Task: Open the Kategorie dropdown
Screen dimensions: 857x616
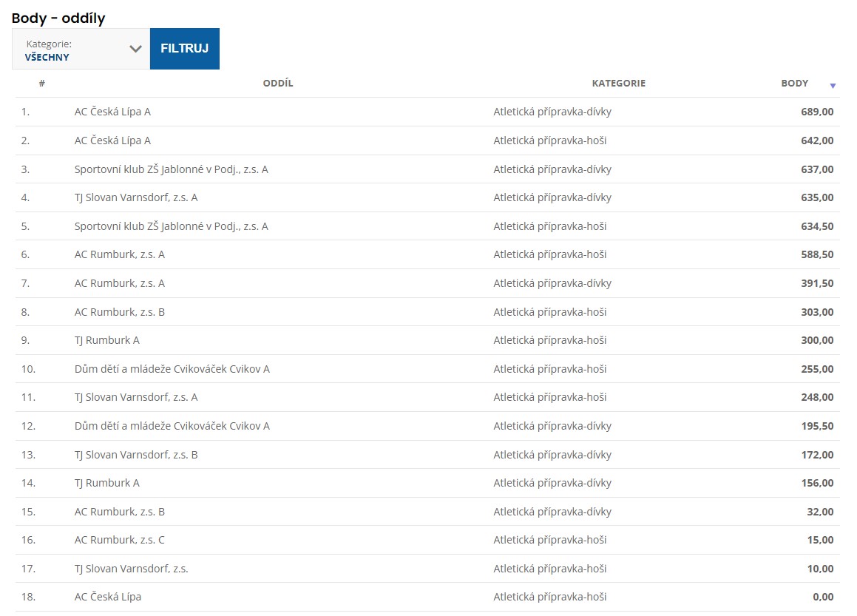Action: [x=81, y=50]
